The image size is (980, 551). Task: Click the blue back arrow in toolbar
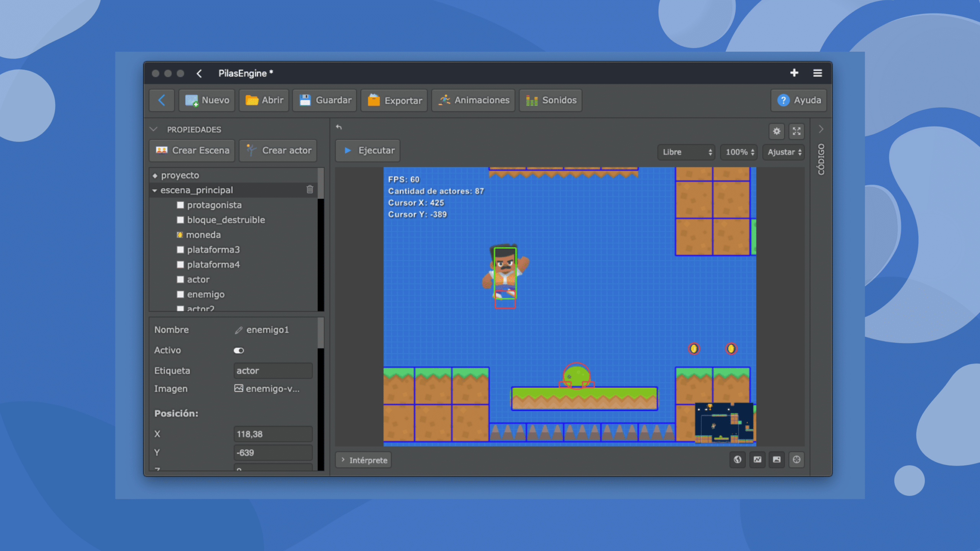[162, 100]
